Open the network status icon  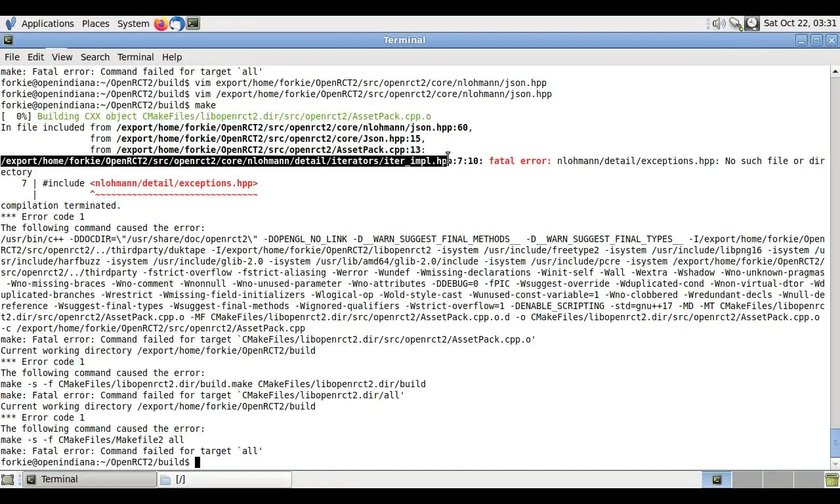736,24
